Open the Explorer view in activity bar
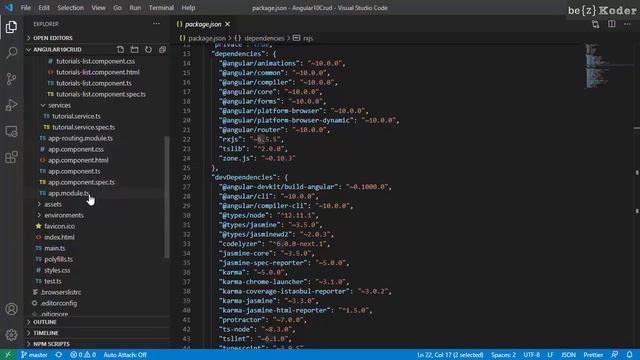 tap(11, 27)
